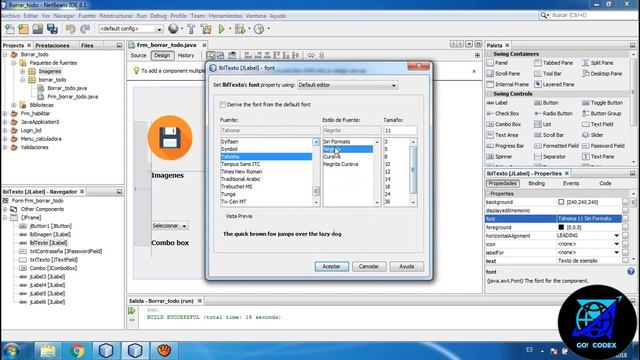Select the Label component in Palette
This screenshot has height=360, width=640.
click(497, 103)
